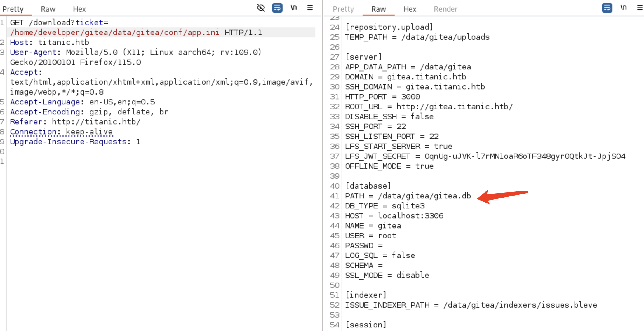Switch request panel to Raw tab

48,9
